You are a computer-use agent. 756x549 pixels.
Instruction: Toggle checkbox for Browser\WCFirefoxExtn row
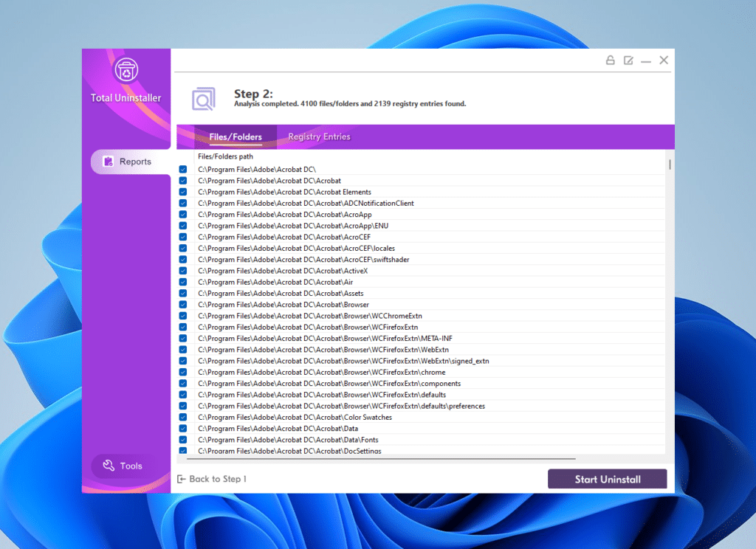pos(183,328)
